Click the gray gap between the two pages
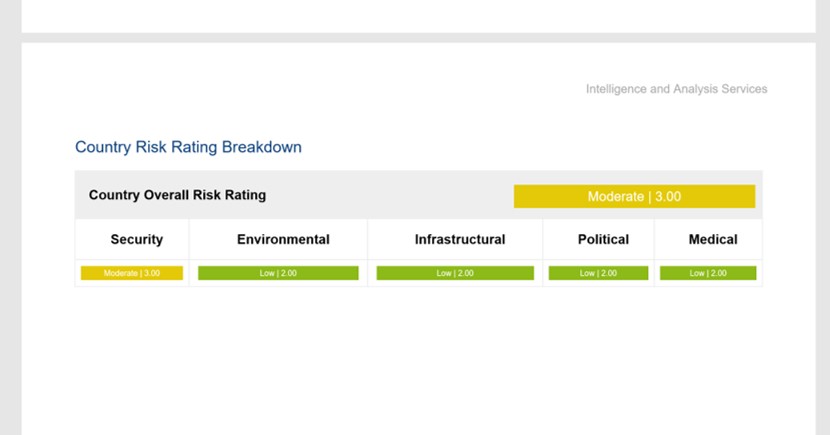830x435 pixels. coord(415,37)
